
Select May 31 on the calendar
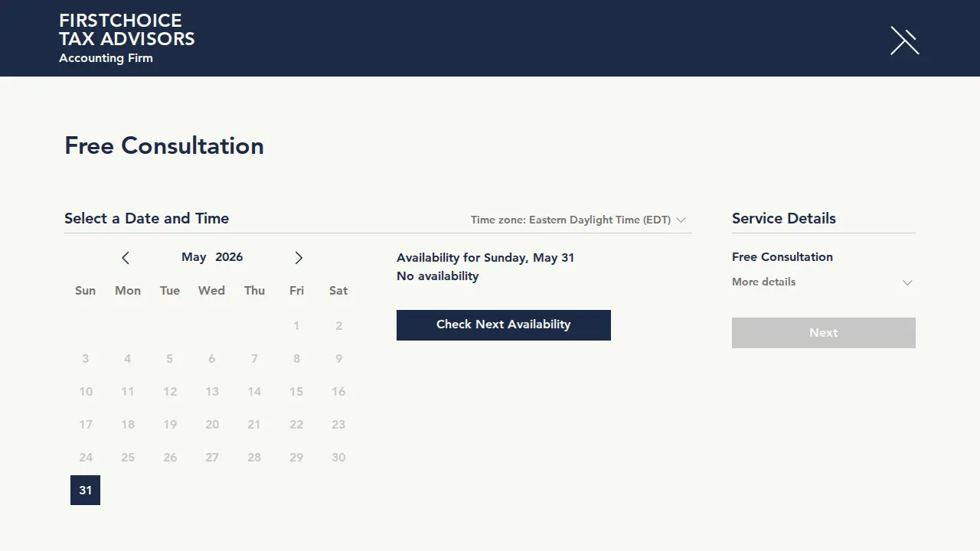[x=85, y=491]
